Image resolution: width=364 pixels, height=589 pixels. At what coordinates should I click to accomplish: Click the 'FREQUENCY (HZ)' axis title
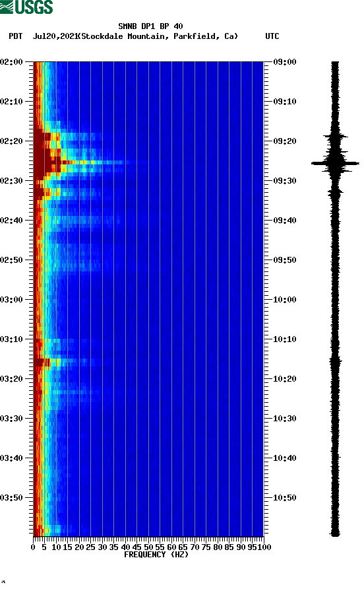coord(156,555)
